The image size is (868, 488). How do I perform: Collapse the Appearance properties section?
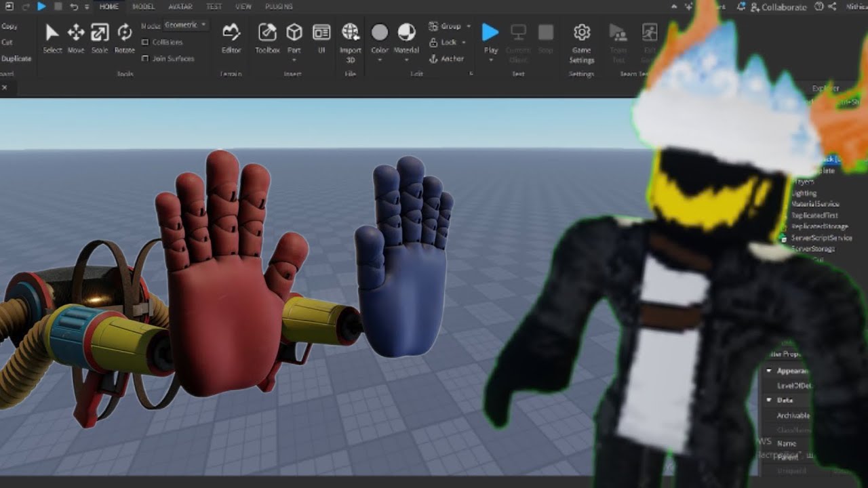point(768,371)
